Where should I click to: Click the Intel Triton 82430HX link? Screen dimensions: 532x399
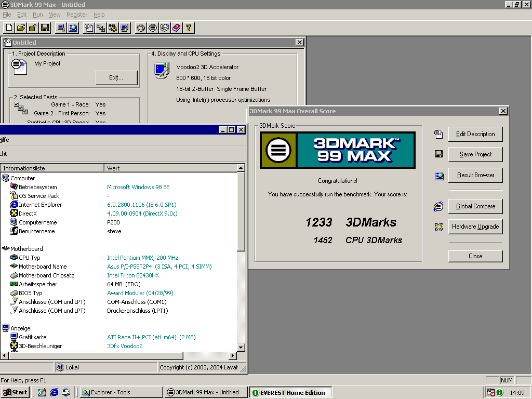tap(133, 275)
